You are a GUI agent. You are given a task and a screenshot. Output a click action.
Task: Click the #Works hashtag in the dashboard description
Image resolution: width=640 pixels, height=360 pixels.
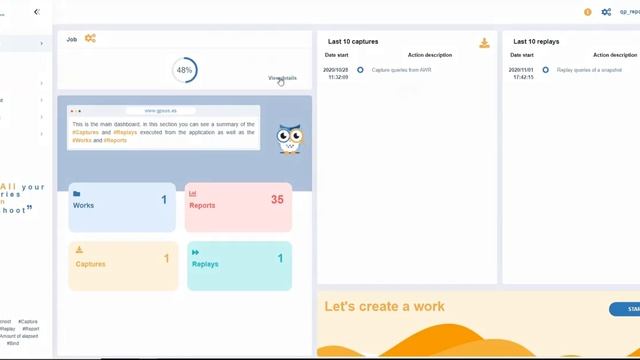(x=82, y=140)
